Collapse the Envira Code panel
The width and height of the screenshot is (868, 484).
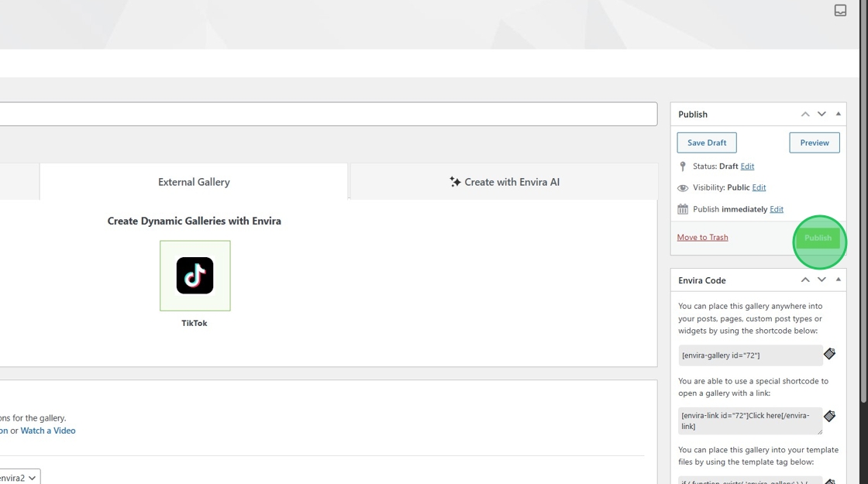[x=838, y=280]
